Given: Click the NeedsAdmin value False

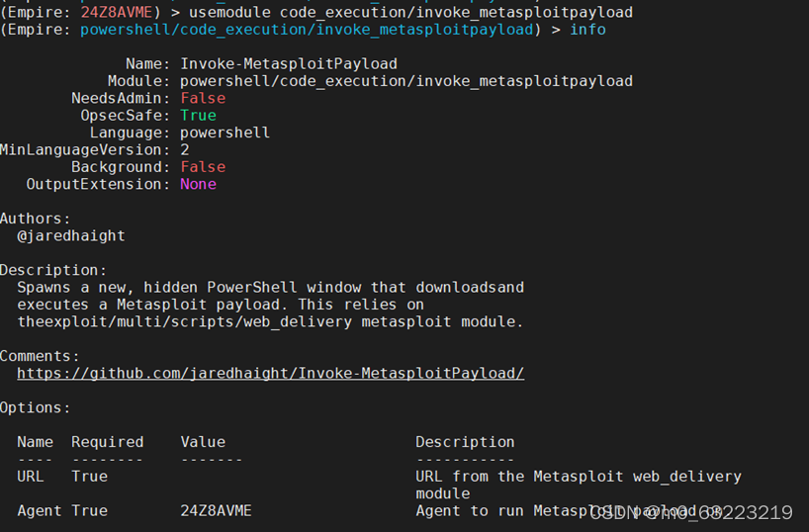Looking at the screenshot, I should [203, 98].
